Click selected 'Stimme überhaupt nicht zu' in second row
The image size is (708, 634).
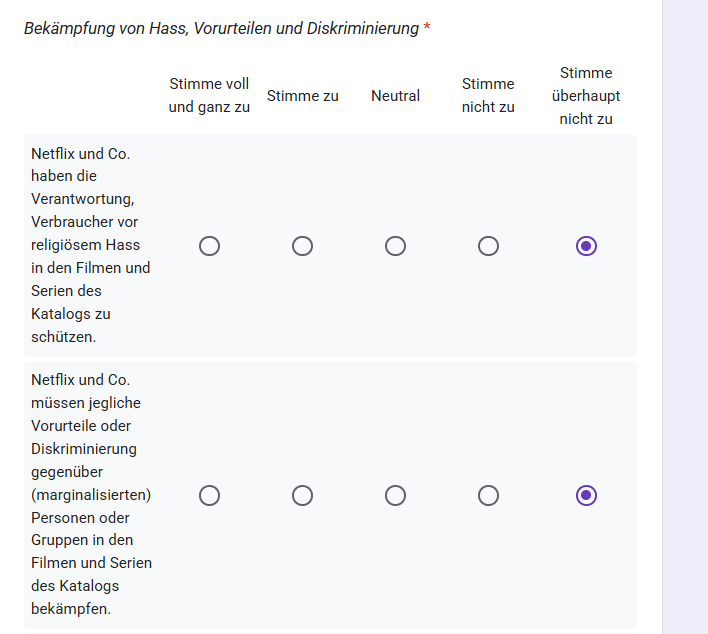[586, 495]
